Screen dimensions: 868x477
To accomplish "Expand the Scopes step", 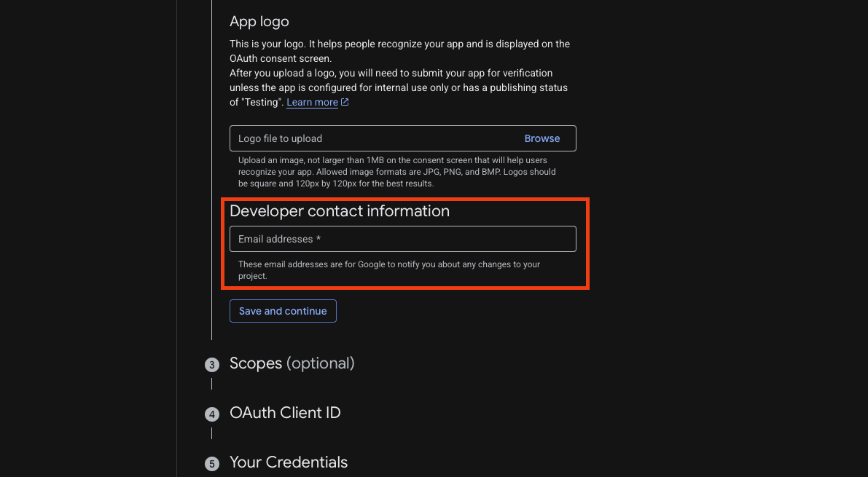I will tap(256, 363).
